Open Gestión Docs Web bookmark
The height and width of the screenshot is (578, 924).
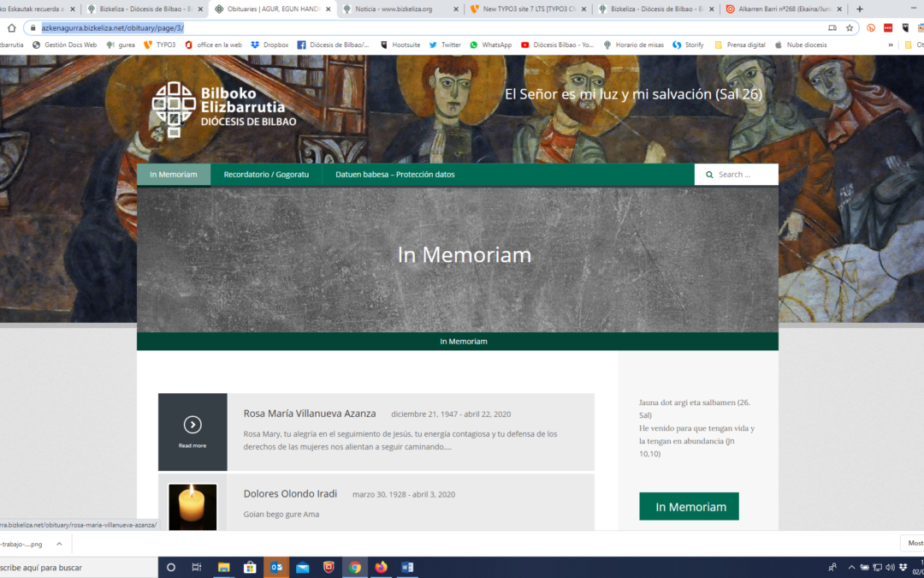coord(65,45)
